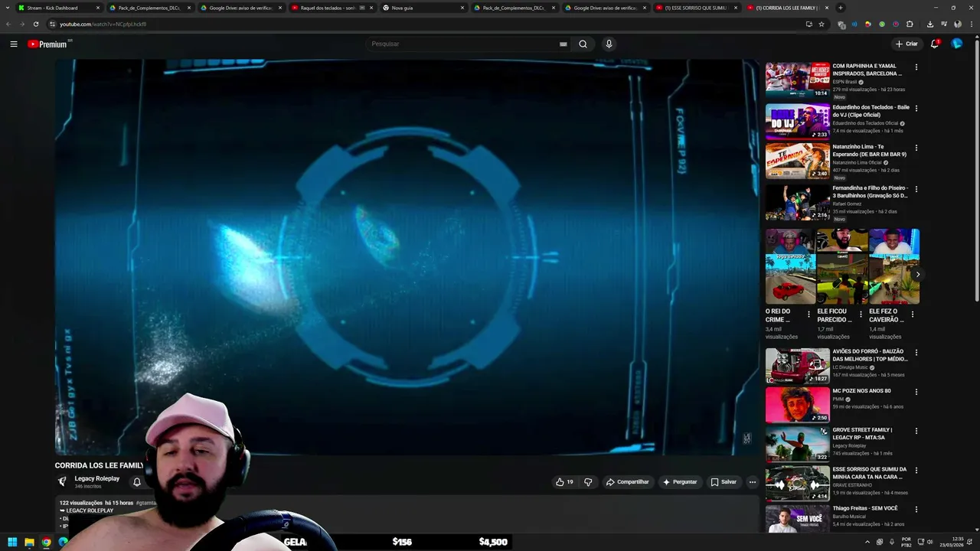This screenshot has height=551, width=980.
Task: Play COM RAPHINHA E YAMAL thumbnail
Action: [797, 80]
